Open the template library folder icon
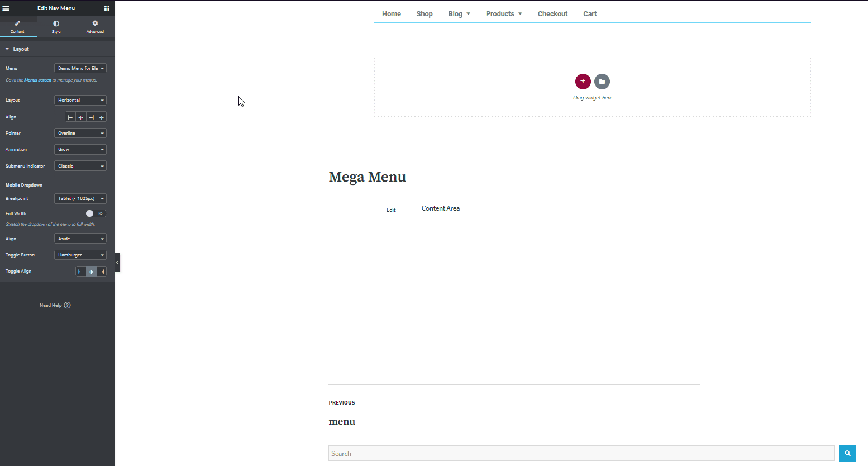This screenshot has width=868, height=466. (602, 82)
